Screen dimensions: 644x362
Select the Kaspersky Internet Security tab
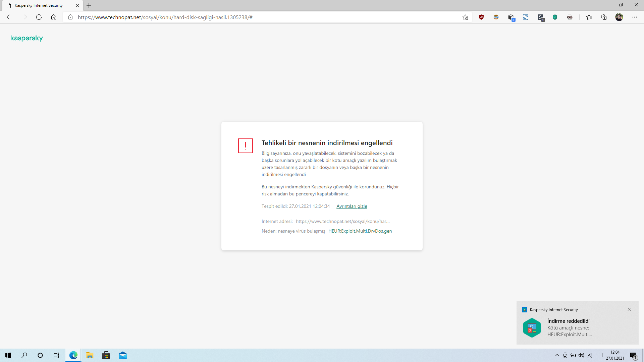[39, 5]
